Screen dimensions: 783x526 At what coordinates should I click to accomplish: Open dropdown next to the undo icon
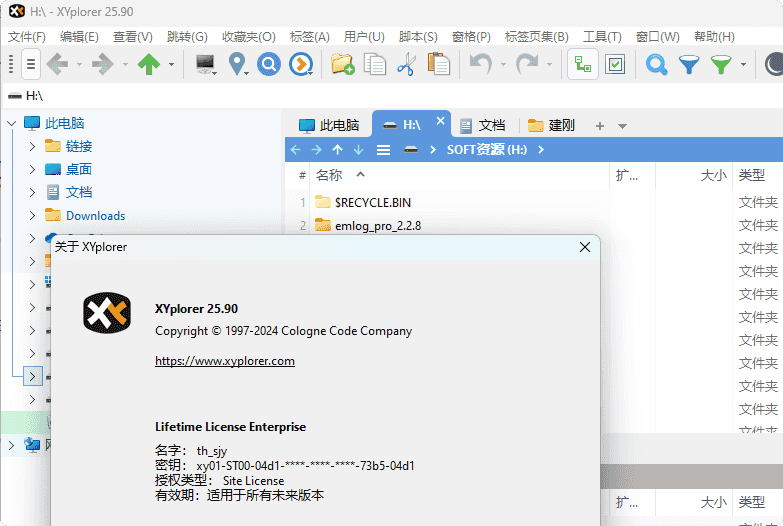point(503,64)
